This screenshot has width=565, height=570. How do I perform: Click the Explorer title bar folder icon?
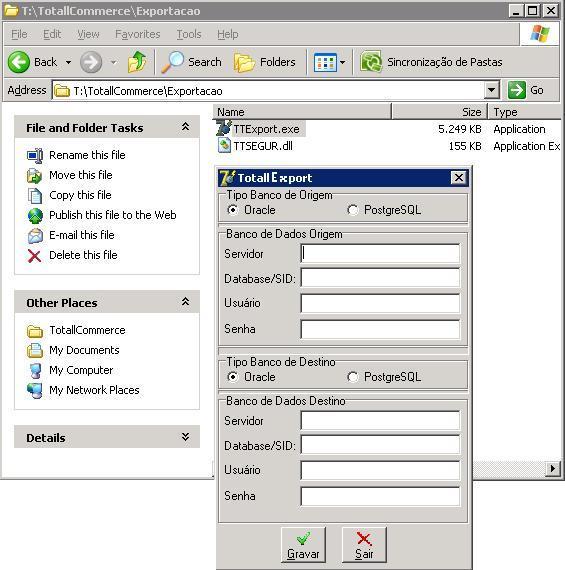11,10
